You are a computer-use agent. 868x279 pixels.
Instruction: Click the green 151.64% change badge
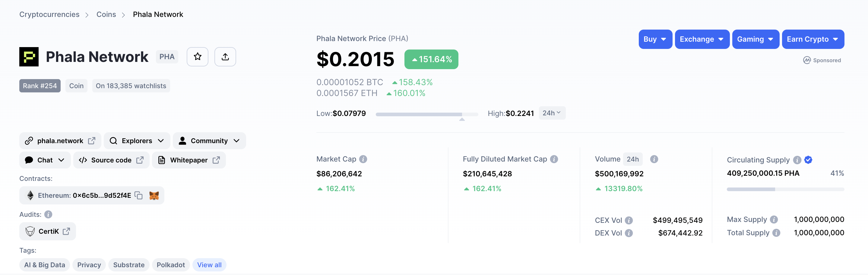(431, 59)
